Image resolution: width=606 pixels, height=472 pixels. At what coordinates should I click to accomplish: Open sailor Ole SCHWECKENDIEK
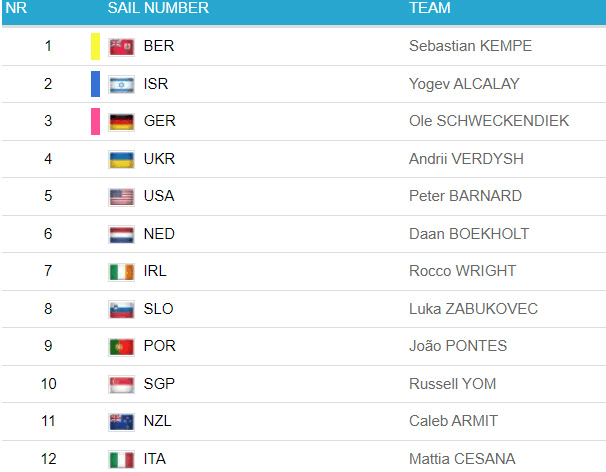pos(489,121)
